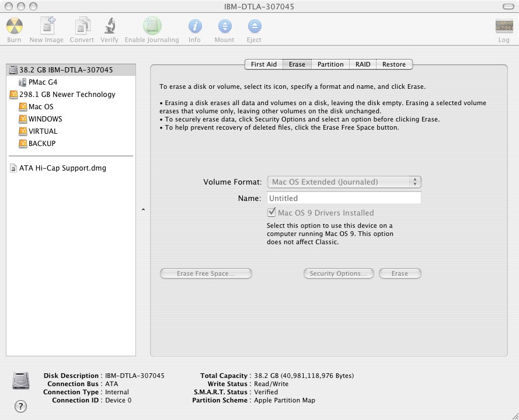Click the Name text field

point(344,198)
